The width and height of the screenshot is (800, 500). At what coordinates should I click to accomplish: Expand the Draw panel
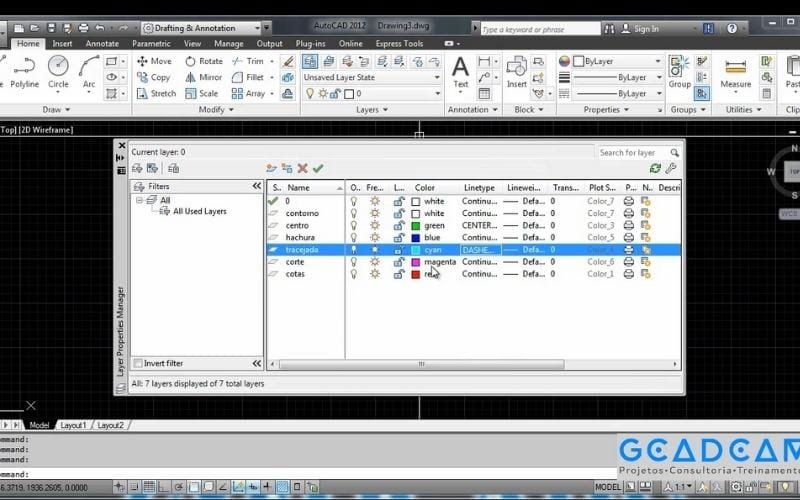[x=56, y=110]
